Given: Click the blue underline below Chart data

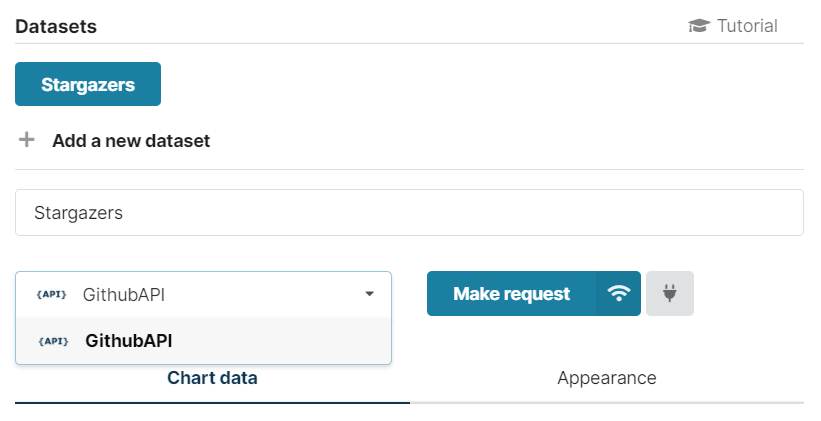Looking at the screenshot, I should pyautogui.click(x=212, y=402).
